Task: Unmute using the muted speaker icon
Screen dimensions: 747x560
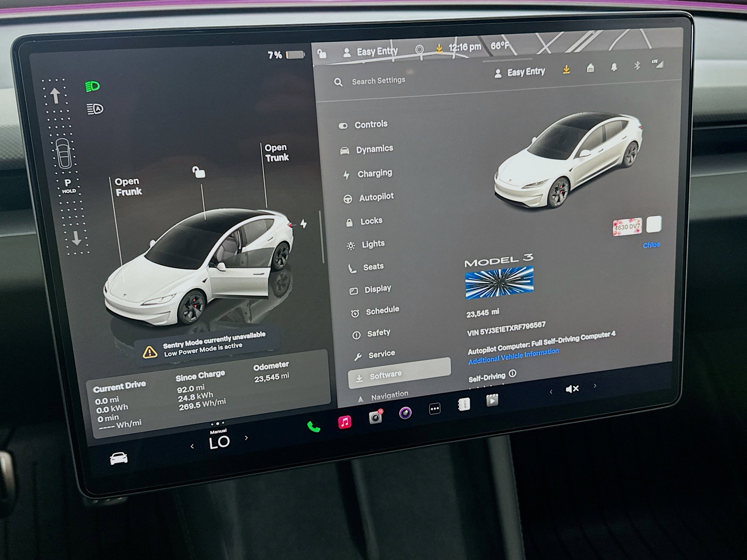Action: (572, 389)
